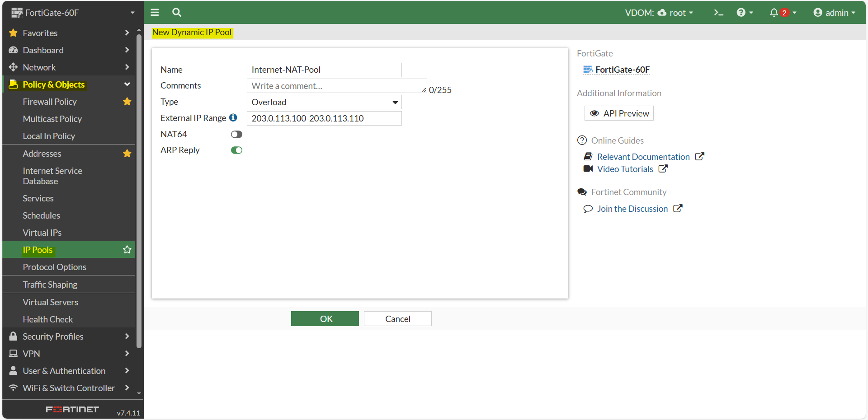The width and height of the screenshot is (868, 420).
Task: Open the admin user menu
Action: click(x=834, y=13)
